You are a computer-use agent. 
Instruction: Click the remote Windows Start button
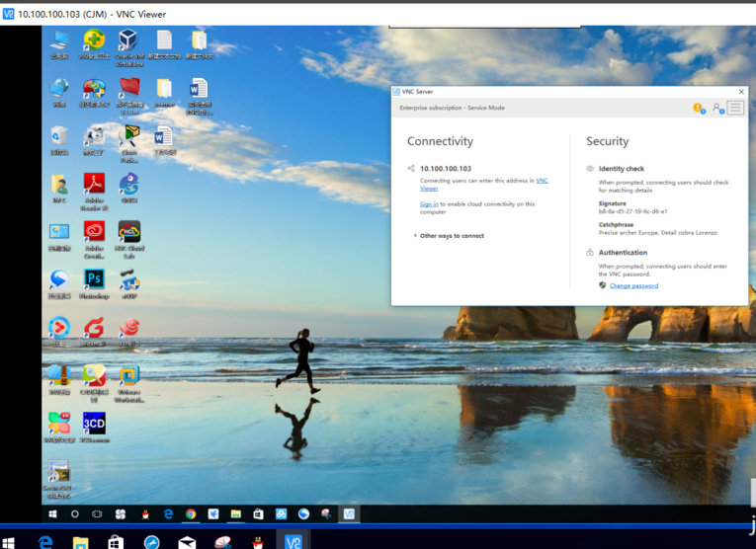(52, 514)
